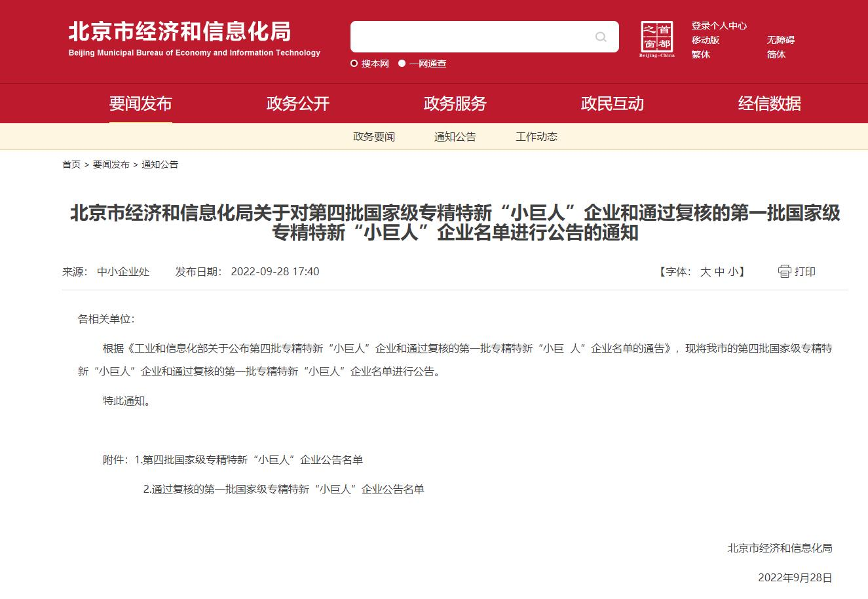Go to 政务服务 section

tap(455, 104)
